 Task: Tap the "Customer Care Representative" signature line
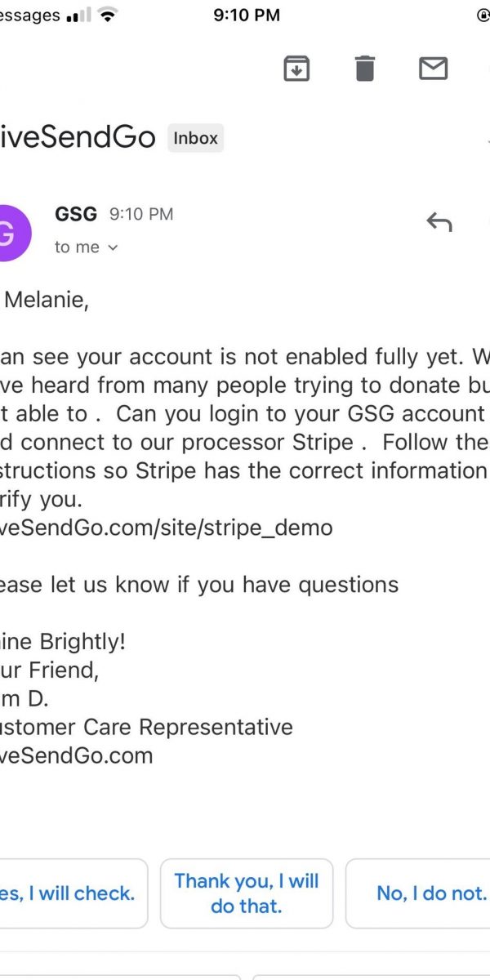pos(147,727)
